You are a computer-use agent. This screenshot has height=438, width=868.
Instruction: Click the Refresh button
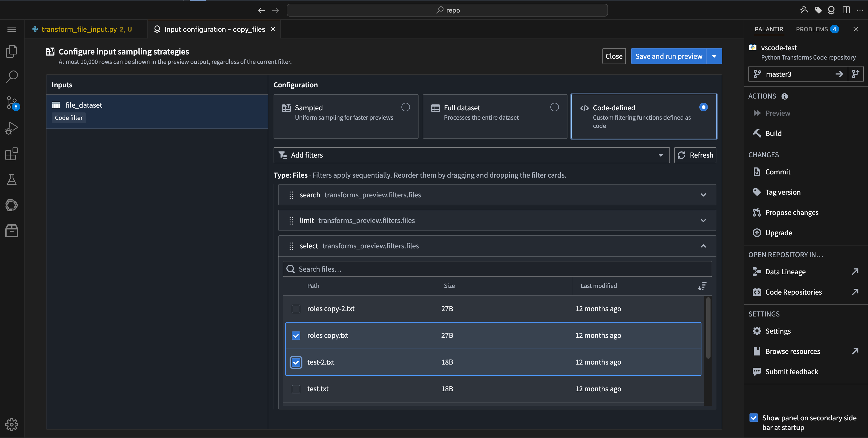pos(695,155)
